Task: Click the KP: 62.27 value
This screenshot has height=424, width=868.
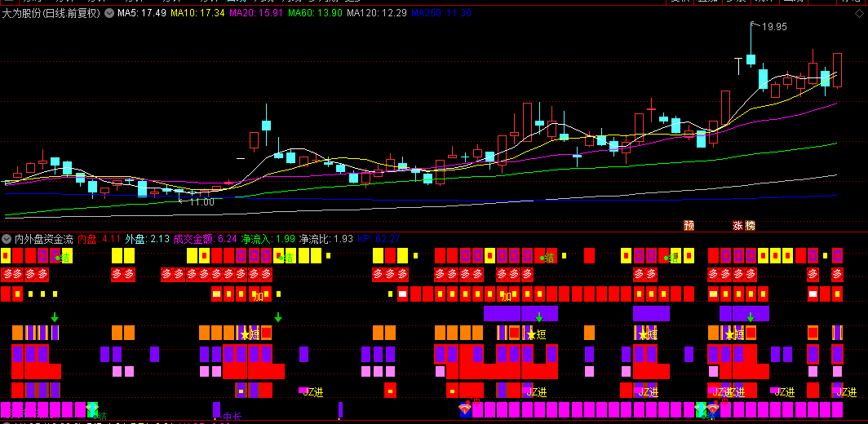Action: coord(379,239)
